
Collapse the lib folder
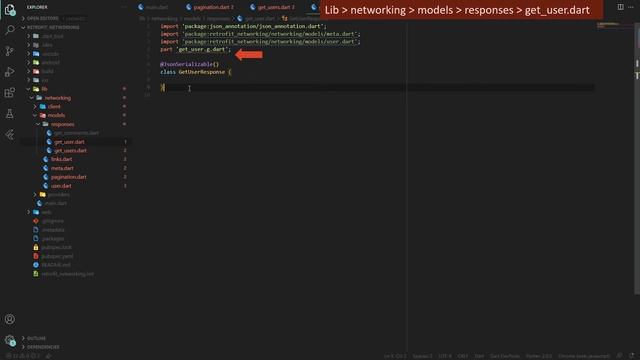point(44,89)
